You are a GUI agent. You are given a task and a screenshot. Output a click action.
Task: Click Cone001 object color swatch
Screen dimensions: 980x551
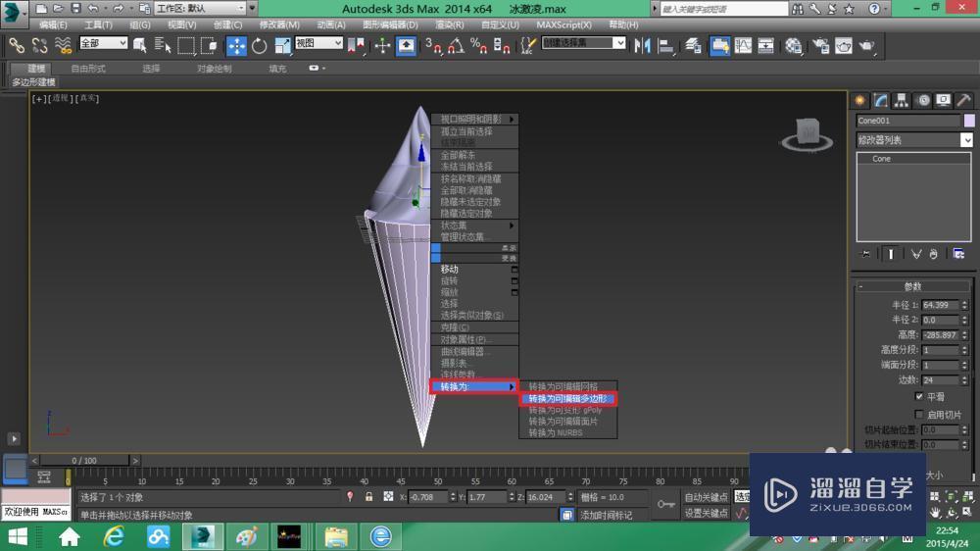969,120
